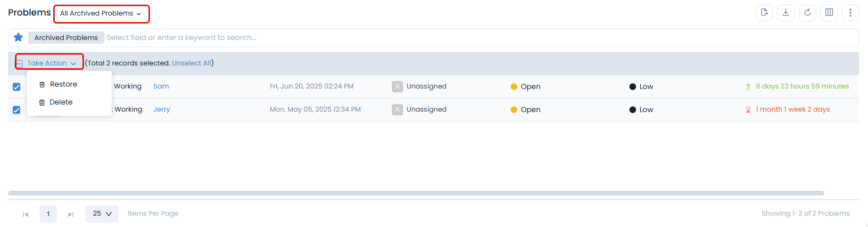The image size is (868, 227).
Task: Collapse the Take Action dropdown
Action: pos(51,63)
